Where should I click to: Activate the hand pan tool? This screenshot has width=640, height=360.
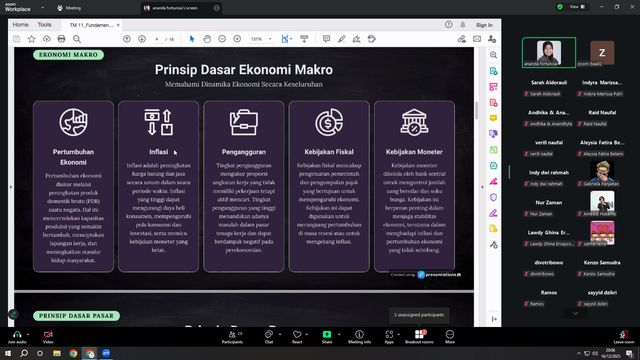click(x=207, y=39)
